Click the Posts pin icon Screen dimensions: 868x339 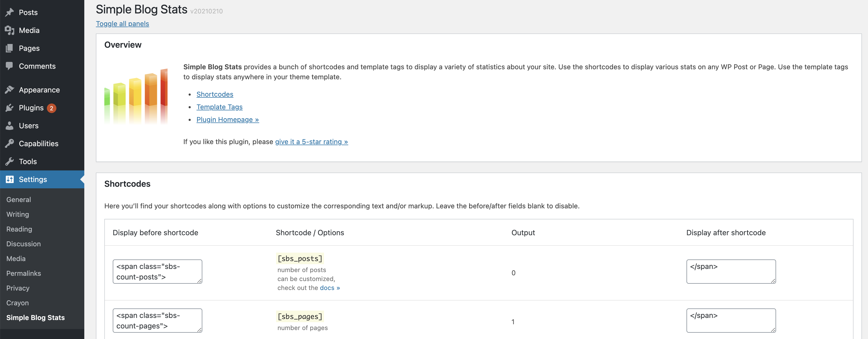coord(9,12)
